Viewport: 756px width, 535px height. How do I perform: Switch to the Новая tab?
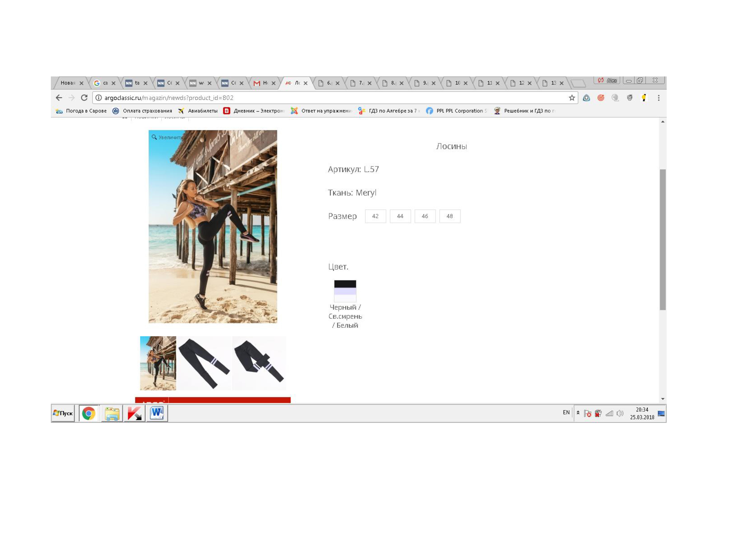pos(68,83)
